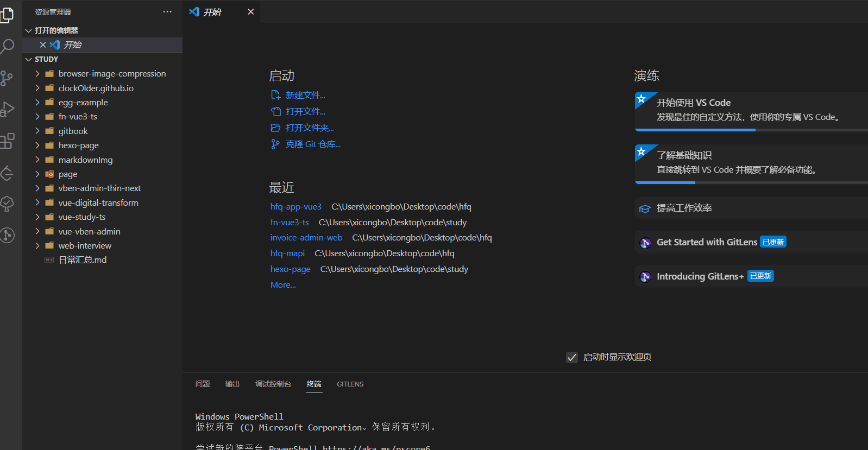Click the star badge on 开始使用 VS Code
Image resolution: width=868 pixels, height=450 pixels.
click(x=641, y=98)
